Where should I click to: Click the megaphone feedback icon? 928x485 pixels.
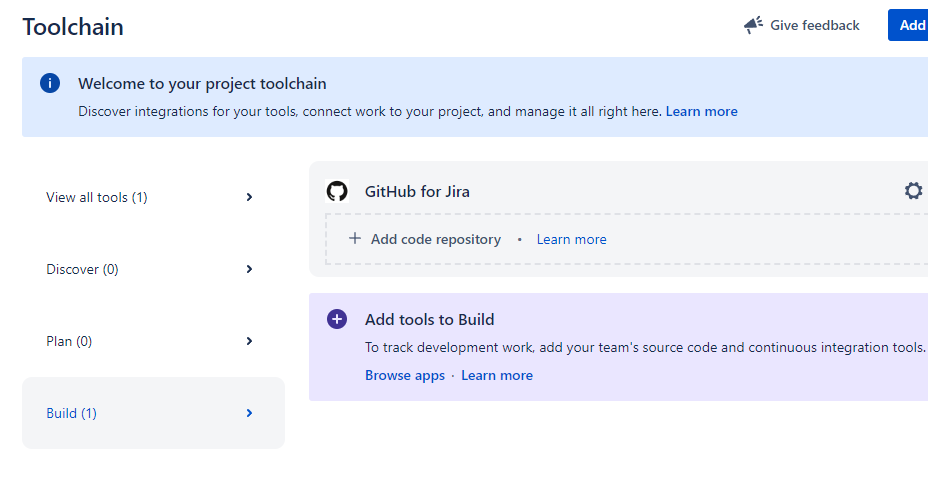753,25
